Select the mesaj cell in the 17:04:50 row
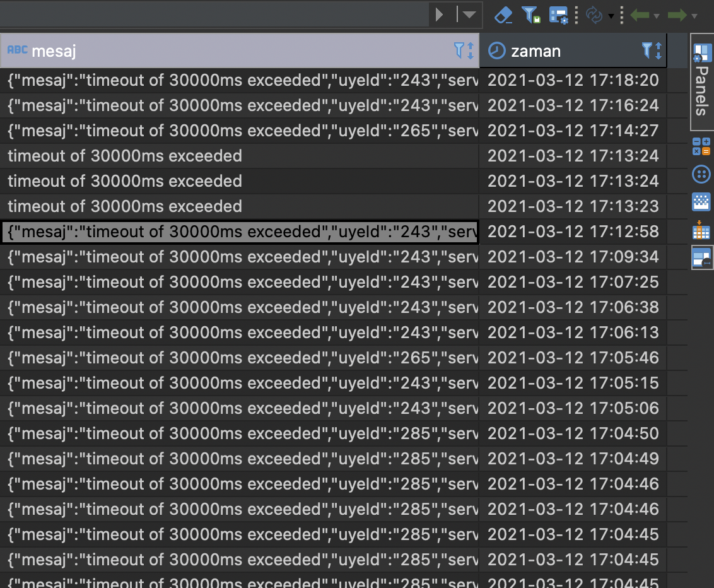The image size is (714, 588). 240,433
